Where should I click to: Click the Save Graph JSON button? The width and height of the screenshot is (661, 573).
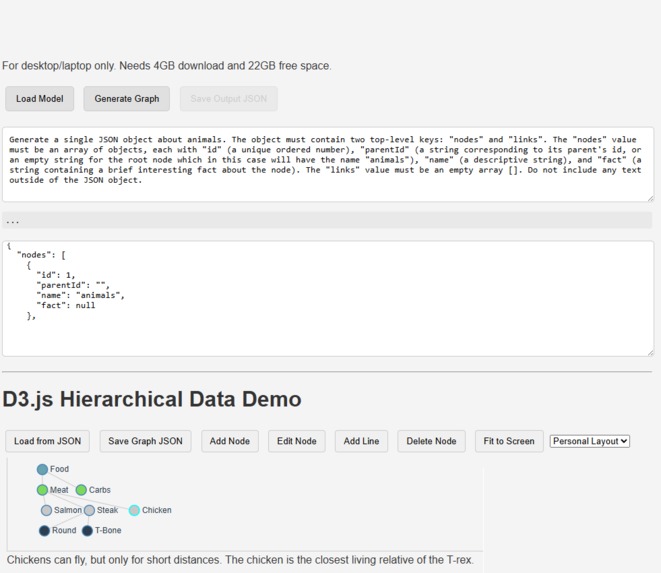pyautogui.click(x=145, y=441)
